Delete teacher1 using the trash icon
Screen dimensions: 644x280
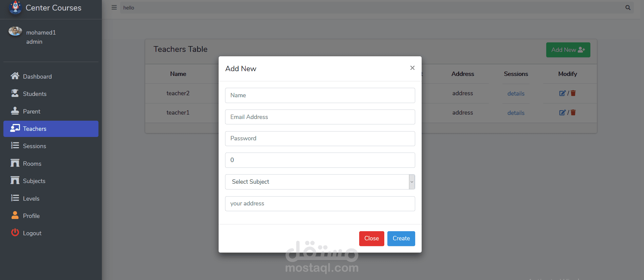[x=573, y=113]
